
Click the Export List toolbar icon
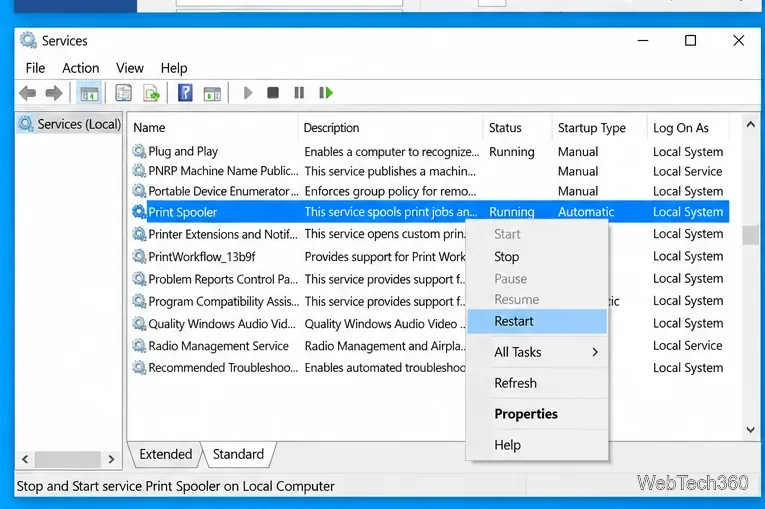[x=151, y=93]
